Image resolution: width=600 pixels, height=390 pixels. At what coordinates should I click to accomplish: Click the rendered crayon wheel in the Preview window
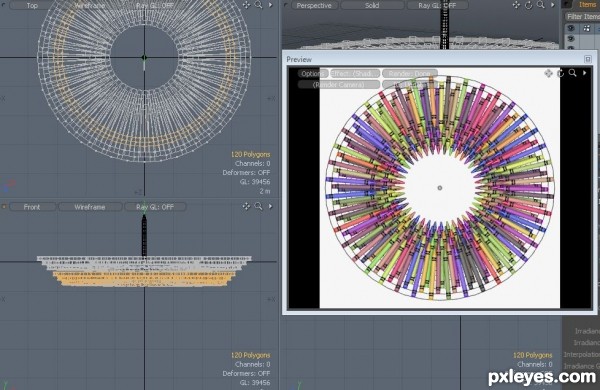click(x=440, y=188)
